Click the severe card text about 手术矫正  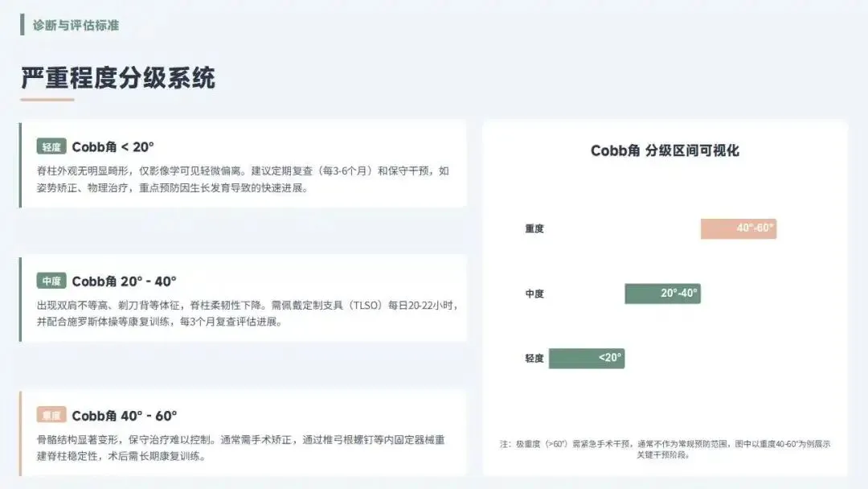tap(241, 448)
